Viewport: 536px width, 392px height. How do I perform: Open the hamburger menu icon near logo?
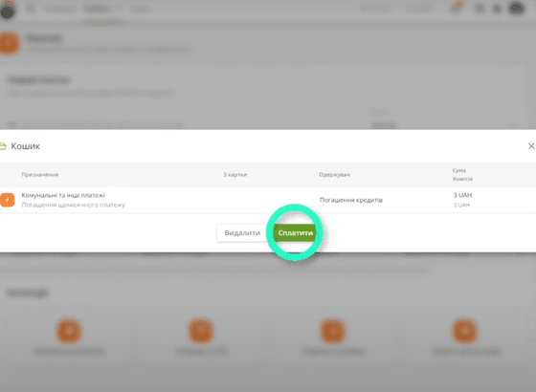(31, 9)
